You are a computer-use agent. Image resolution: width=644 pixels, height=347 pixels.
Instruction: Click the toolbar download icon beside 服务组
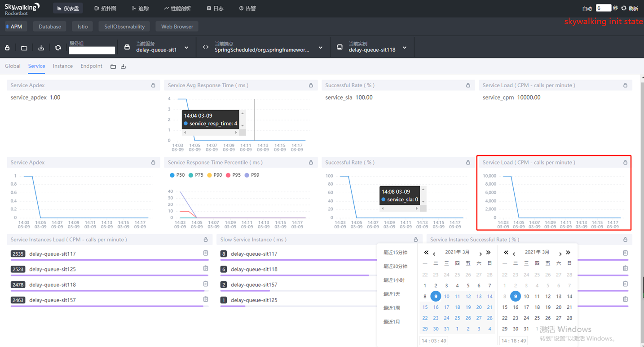(41, 48)
